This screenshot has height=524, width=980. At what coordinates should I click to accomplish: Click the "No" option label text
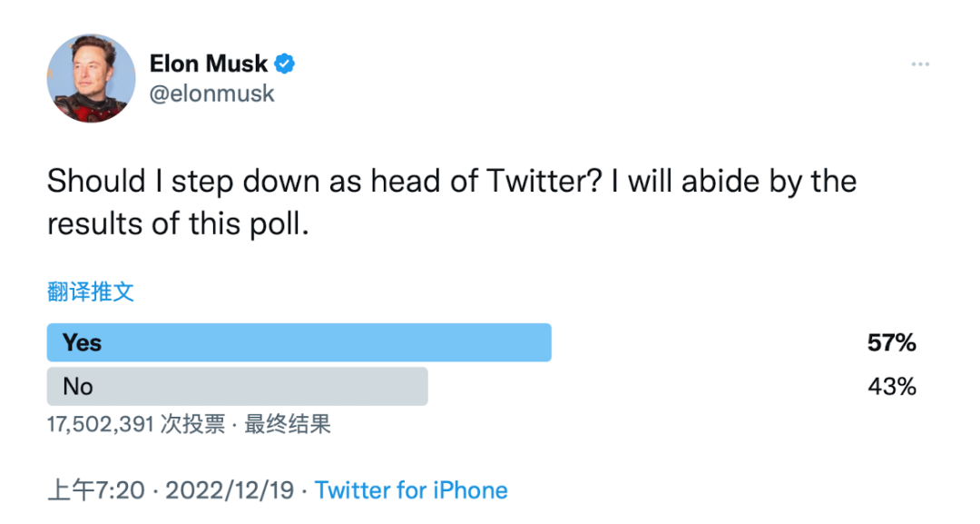coord(78,387)
